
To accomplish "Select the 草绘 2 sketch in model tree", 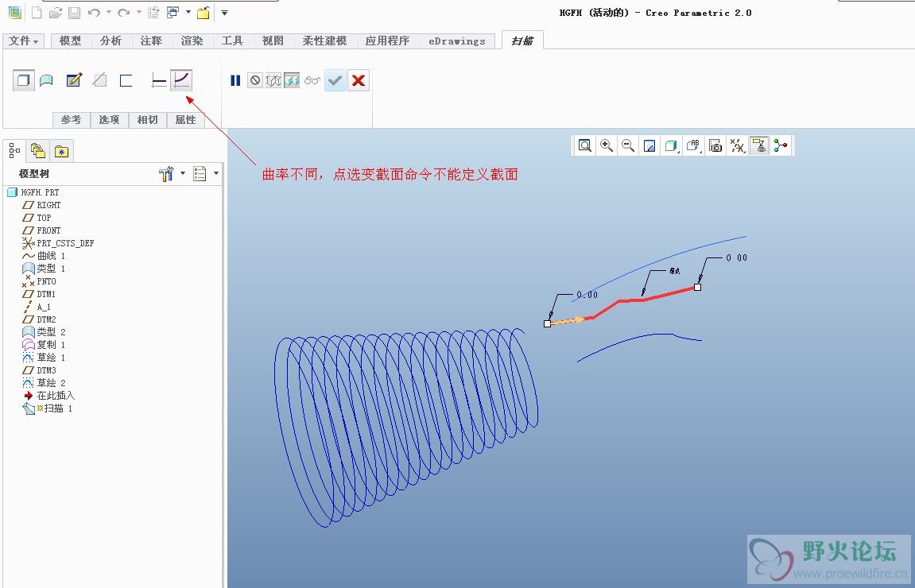I will [x=44, y=383].
